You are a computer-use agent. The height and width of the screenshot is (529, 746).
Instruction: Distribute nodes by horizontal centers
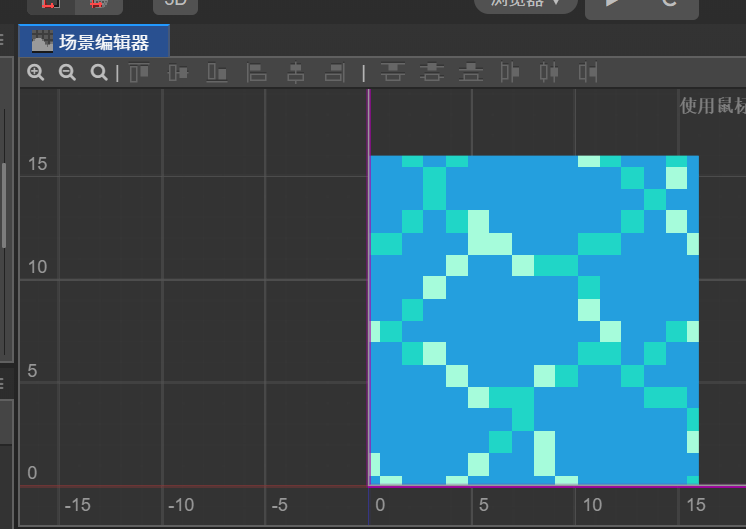549,73
